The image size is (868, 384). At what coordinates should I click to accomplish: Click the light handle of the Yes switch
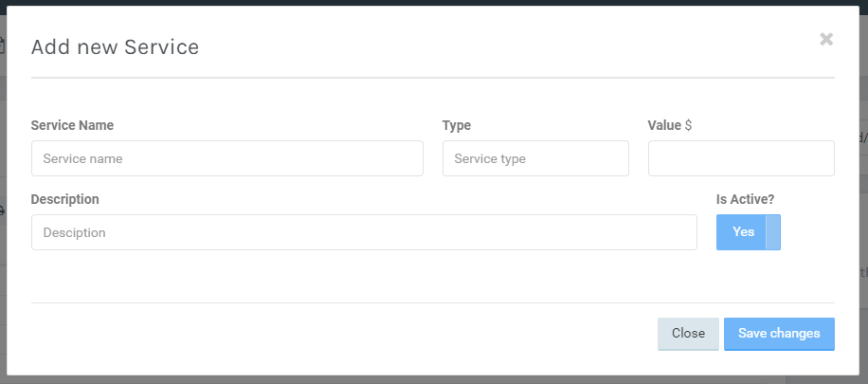[773, 232]
